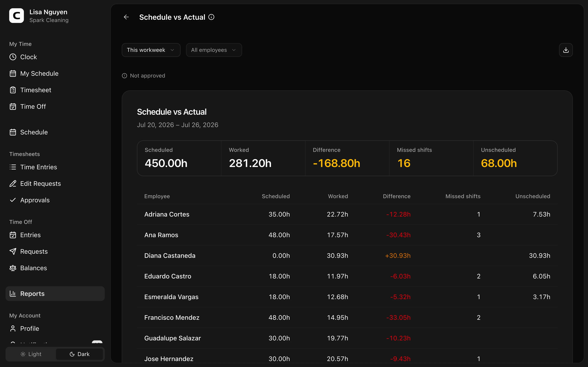Image resolution: width=588 pixels, height=367 pixels.
Task: Click the Spark Cleaning logo icon
Action: (17, 16)
